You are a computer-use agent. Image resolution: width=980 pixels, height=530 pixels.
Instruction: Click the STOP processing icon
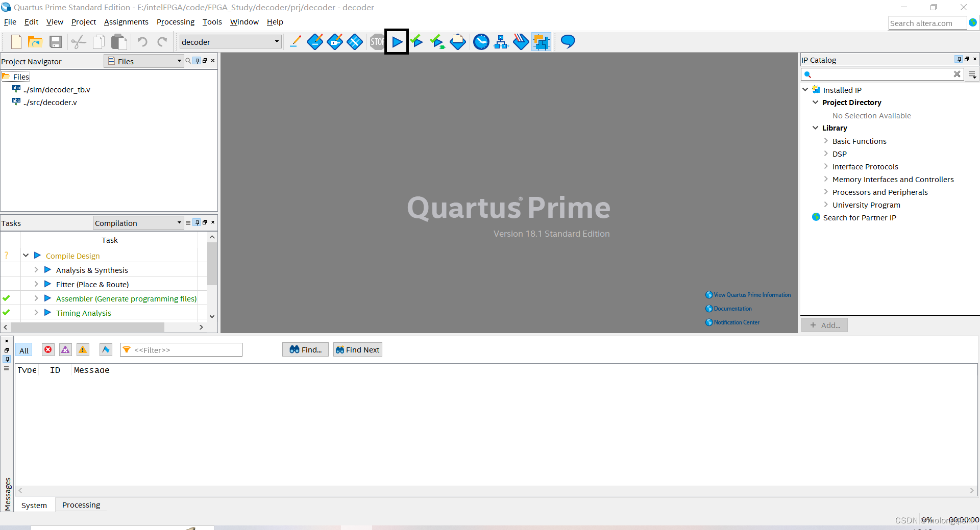[377, 41]
